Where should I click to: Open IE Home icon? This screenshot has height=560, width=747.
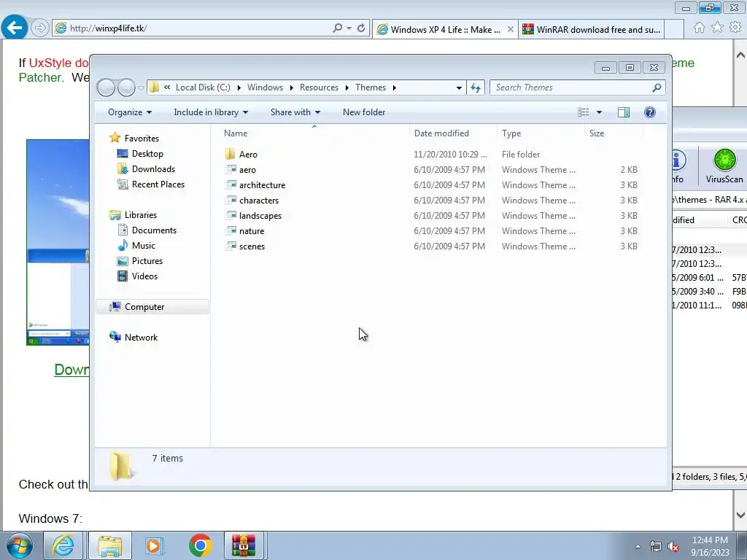[x=700, y=28]
